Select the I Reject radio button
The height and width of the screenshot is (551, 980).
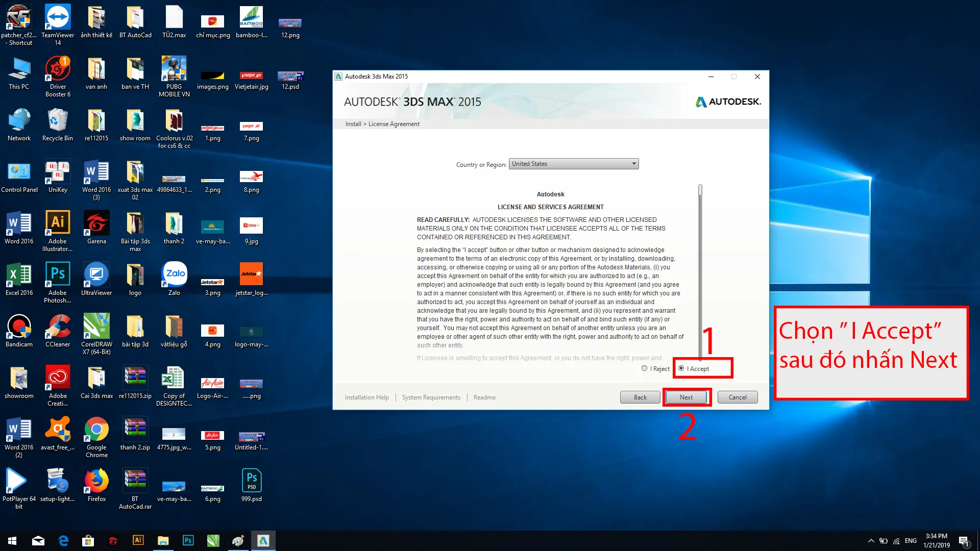[644, 368]
